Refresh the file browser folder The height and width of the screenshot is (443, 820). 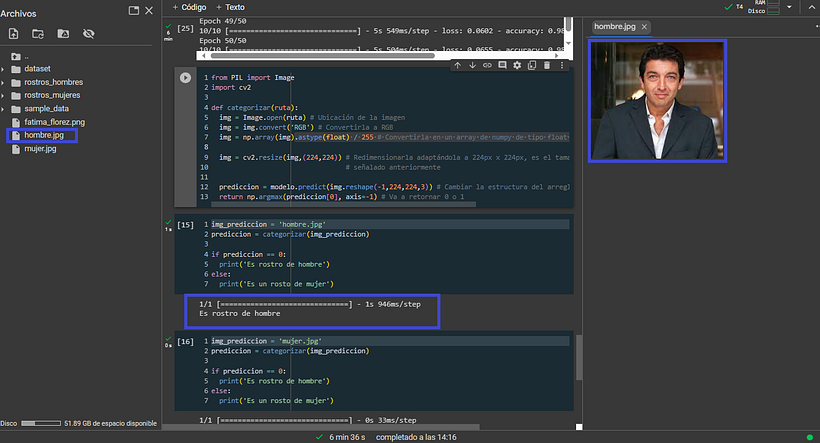click(38, 33)
